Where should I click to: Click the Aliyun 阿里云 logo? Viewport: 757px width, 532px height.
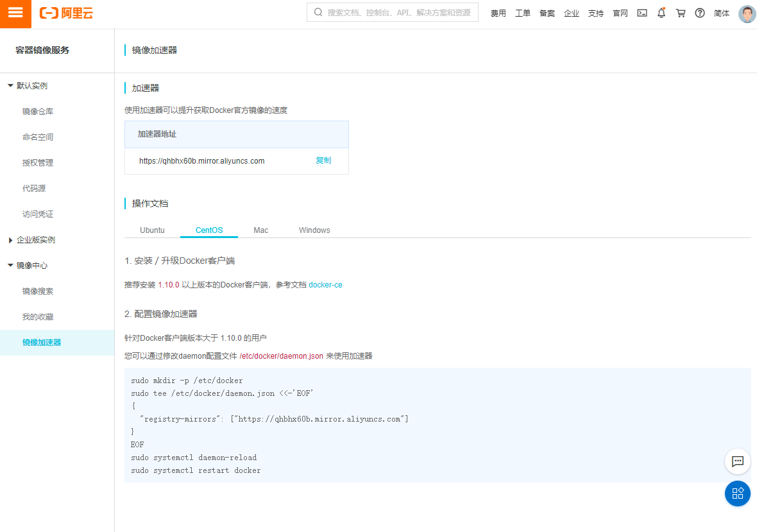coord(66,13)
